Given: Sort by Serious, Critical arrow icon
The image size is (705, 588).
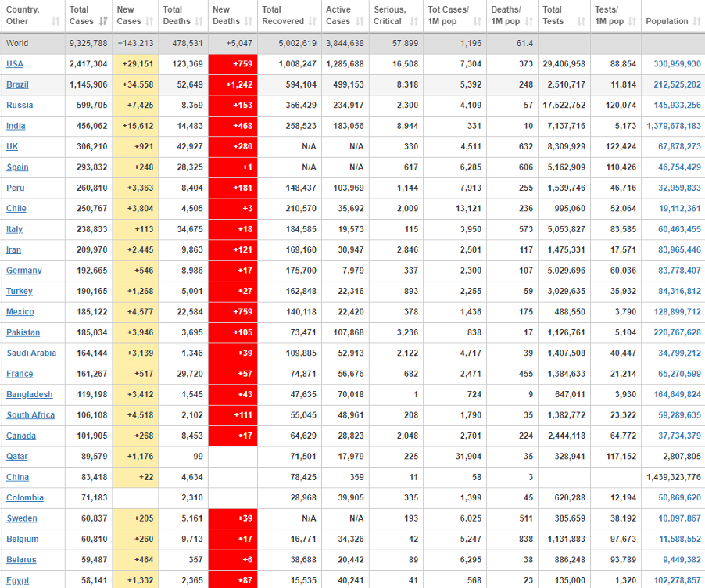Looking at the screenshot, I should click(x=414, y=21).
